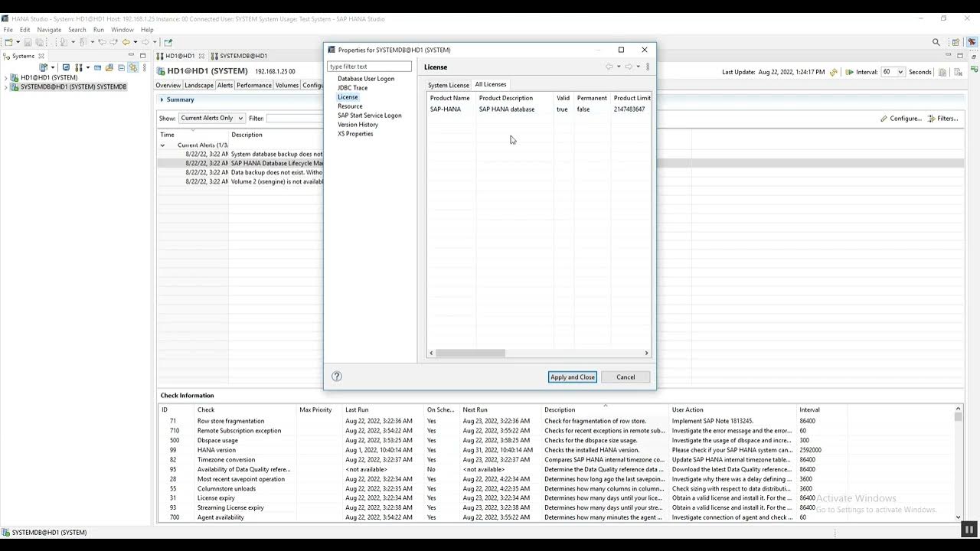Image resolution: width=980 pixels, height=551 pixels.
Task: Click the auto-refresh play icon beside Interval
Action: (849, 72)
